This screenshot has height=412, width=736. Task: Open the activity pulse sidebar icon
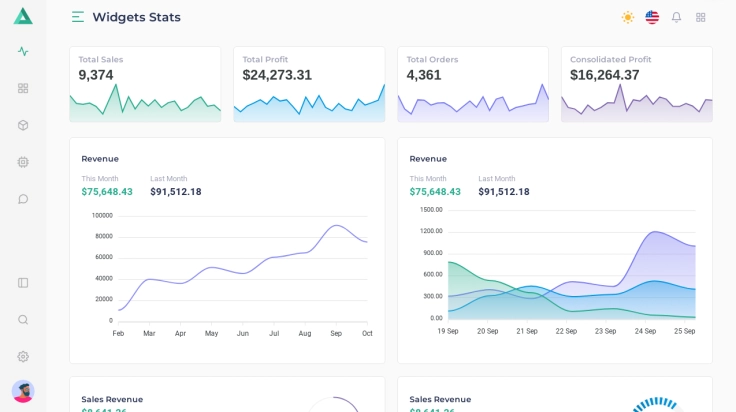pyautogui.click(x=23, y=51)
